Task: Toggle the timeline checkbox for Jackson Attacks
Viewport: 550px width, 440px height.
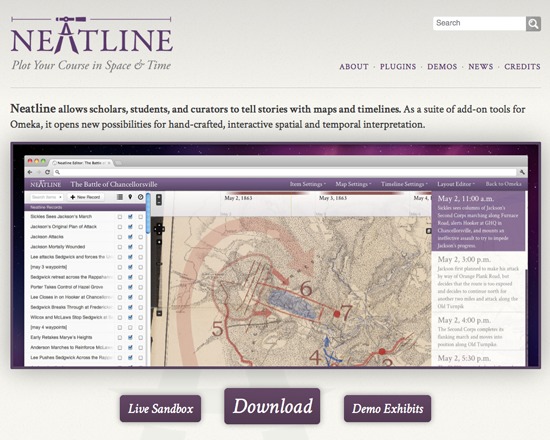Action: pyautogui.click(x=141, y=237)
